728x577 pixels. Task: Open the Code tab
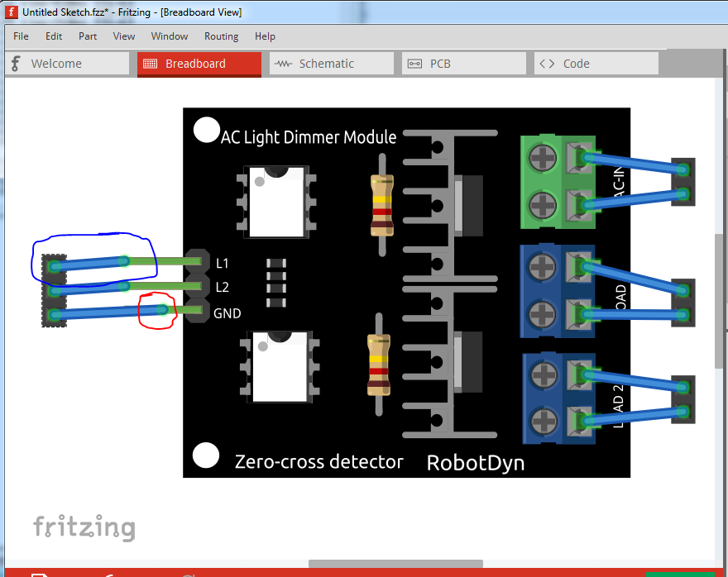[596, 64]
